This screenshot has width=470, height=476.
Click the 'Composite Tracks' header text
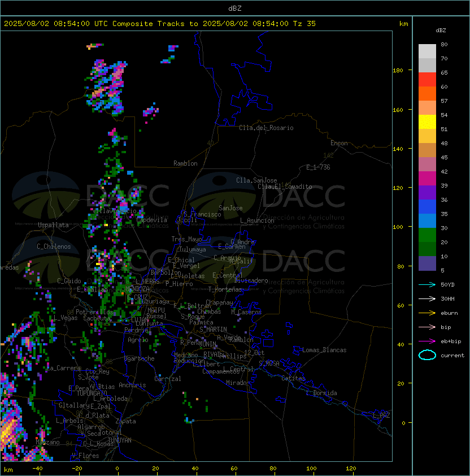(x=149, y=24)
